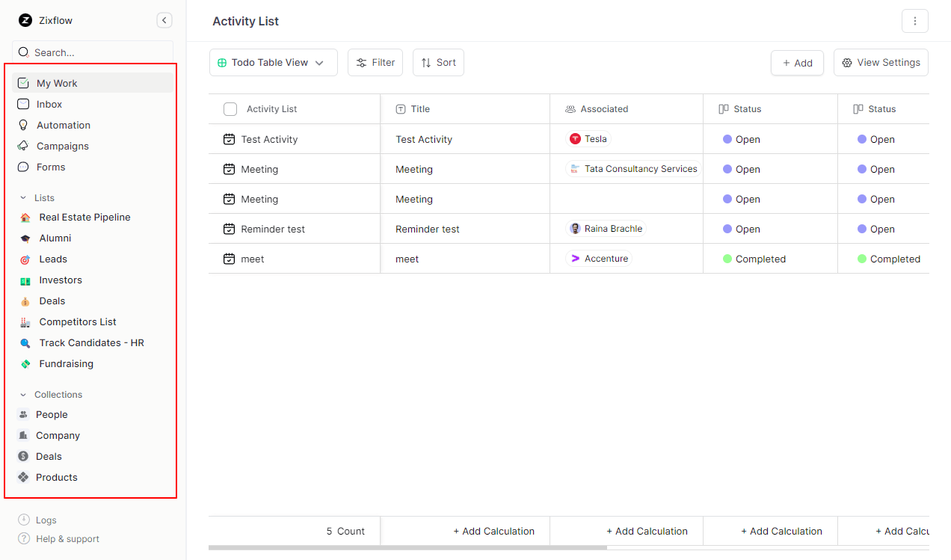Go to Forms via its sidebar icon
The image size is (951, 560).
pyautogui.click(x=24, y=167)
